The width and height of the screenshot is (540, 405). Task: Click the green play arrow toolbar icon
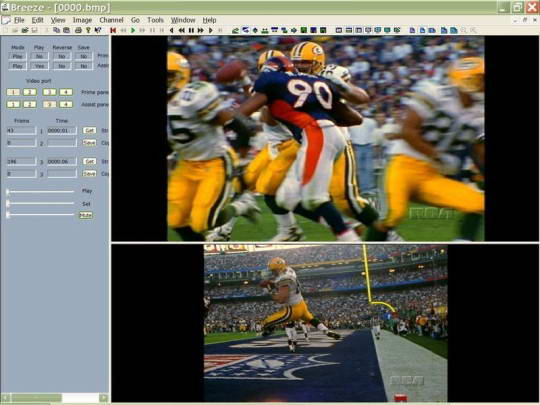133,30
